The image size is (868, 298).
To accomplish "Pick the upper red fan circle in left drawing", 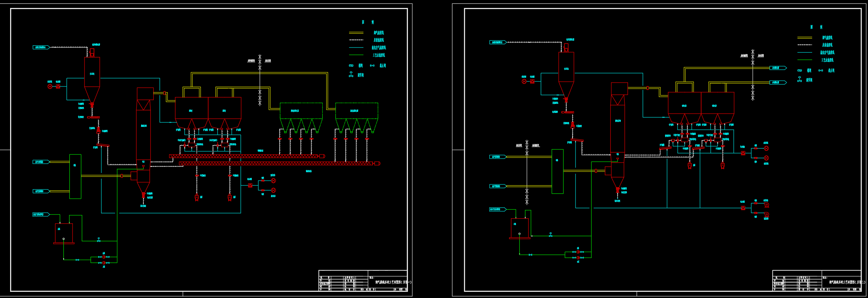I will 274,181.
